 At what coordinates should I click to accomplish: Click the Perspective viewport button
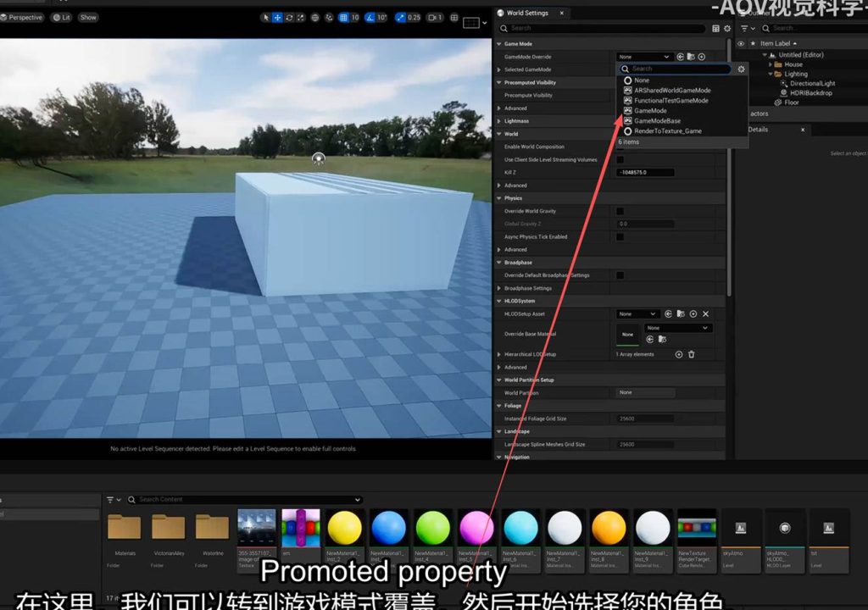click(24, 17)
